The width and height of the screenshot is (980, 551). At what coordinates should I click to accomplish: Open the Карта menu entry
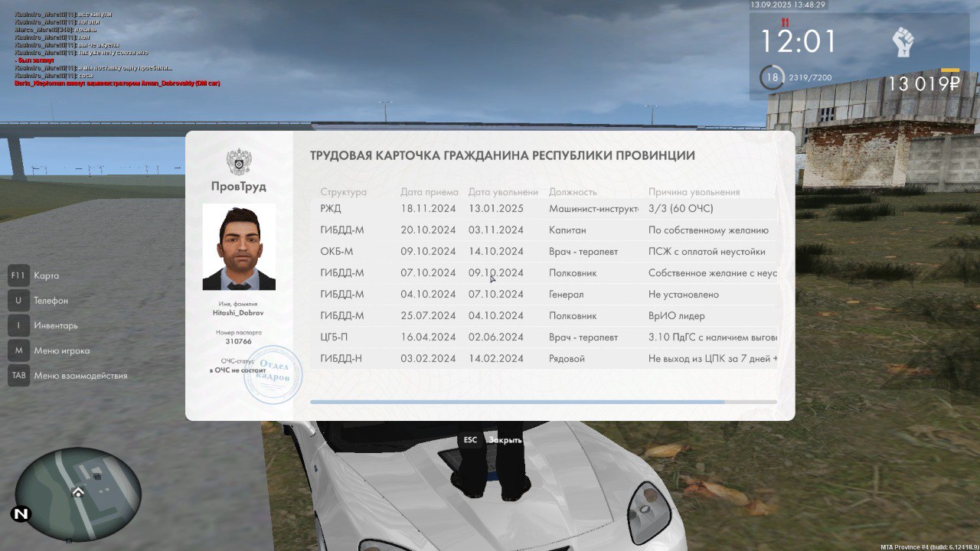[46, 275]
